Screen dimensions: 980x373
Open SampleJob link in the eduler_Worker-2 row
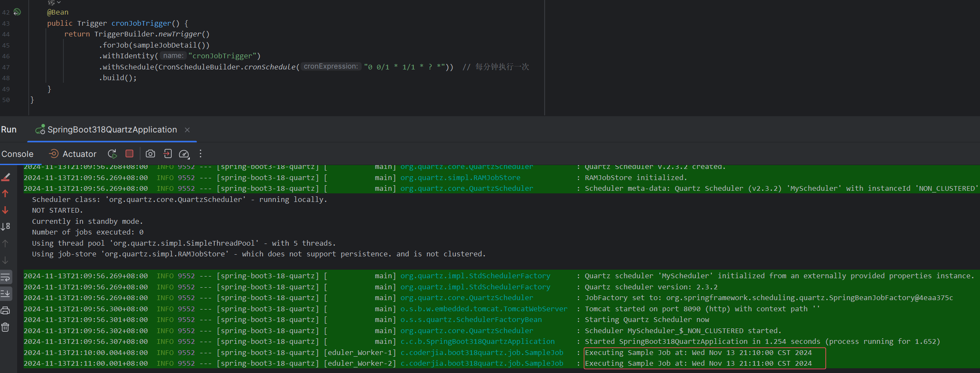pyautogui.click(x=482, y=363)
